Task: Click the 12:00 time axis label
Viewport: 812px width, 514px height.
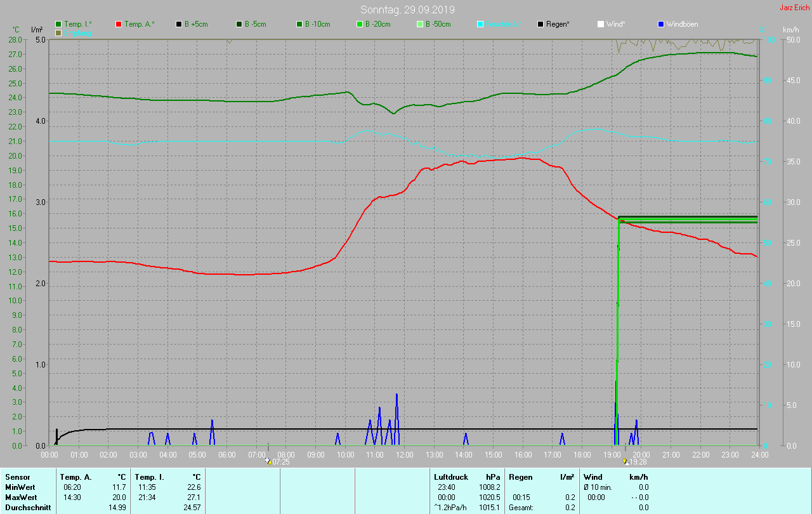Action: 405,455
